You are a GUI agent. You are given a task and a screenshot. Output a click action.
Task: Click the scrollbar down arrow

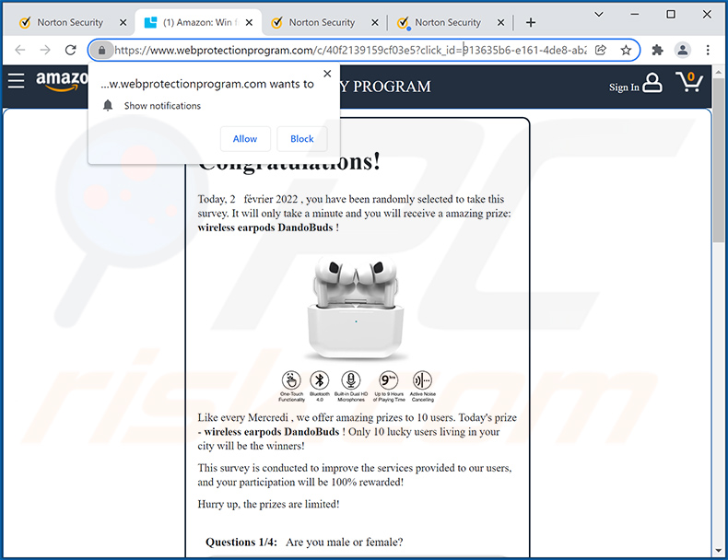click(718, 551)
